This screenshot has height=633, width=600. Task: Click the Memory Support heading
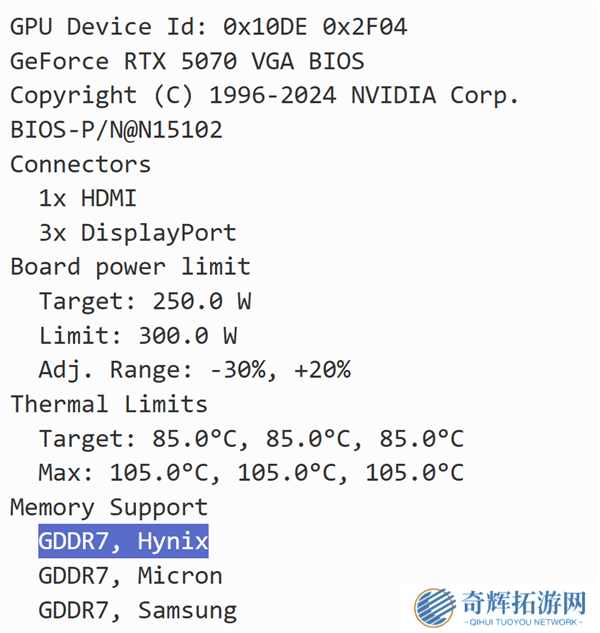[x=109, y=507]
